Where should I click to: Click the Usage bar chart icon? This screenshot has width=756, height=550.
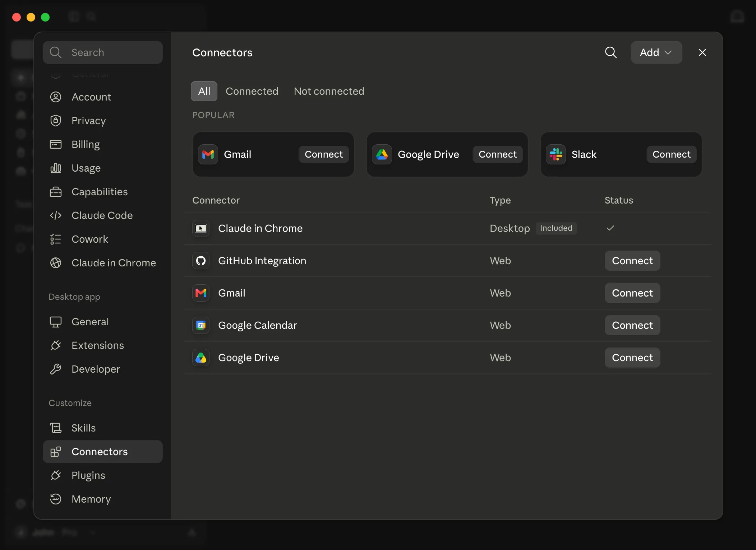coord(56,168)
